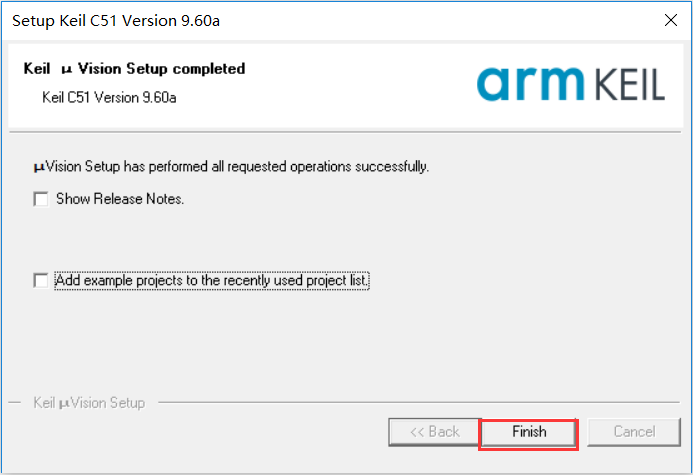Click the arm KEIL logo
Screen dimensions: 693x475
click(x=570, y=84)
